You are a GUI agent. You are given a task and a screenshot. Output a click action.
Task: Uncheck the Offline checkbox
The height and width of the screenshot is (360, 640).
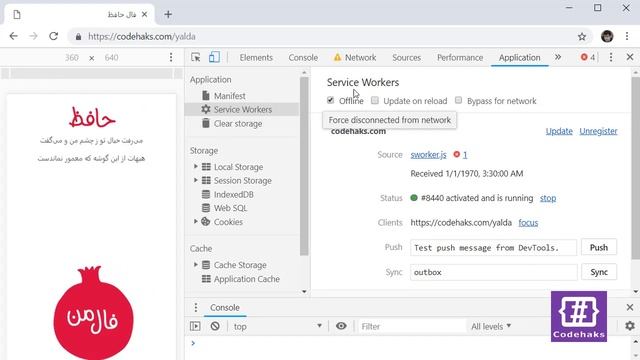pyautogui.click(x=330, y=100)
